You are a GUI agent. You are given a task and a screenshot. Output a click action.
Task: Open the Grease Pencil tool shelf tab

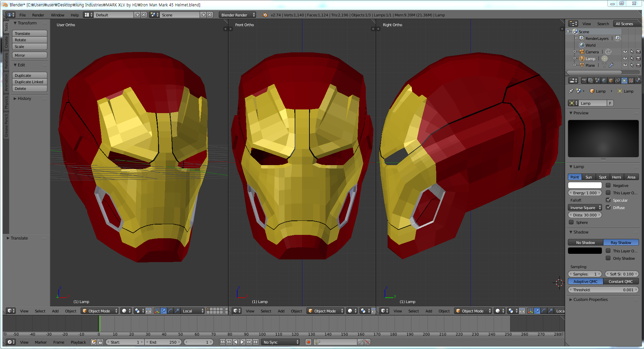pyautogui.click(x=6, y=126)
